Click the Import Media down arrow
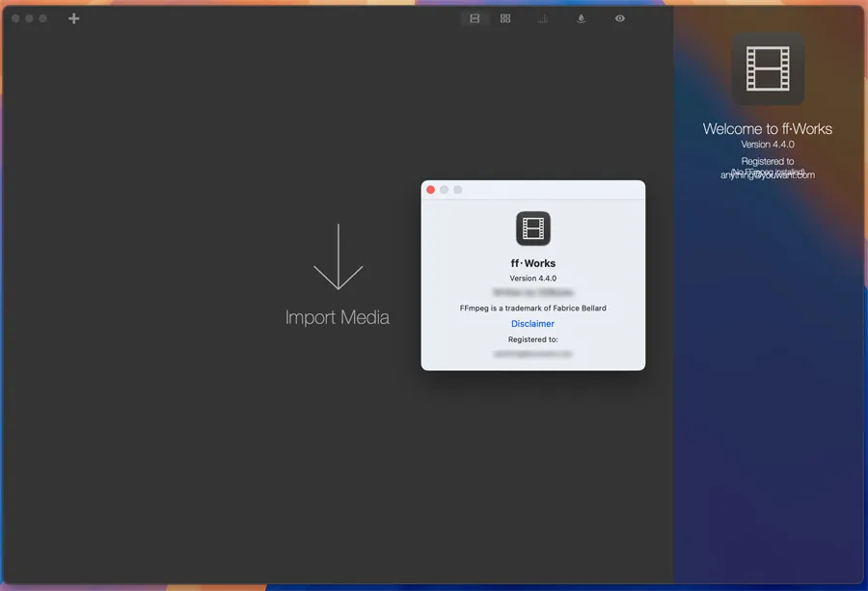 coord(338,257)
